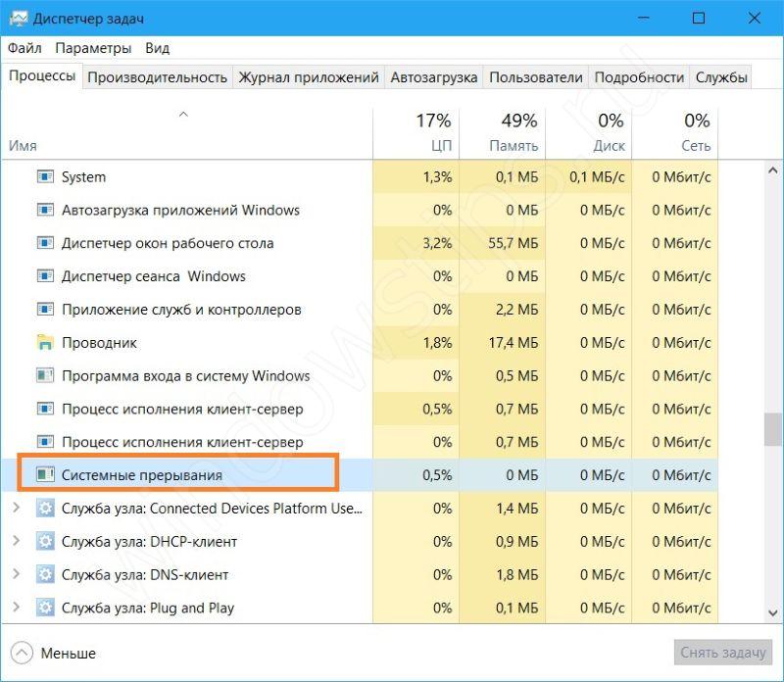Click the scrollbar up arrow
Screen dimensions: 784x682
[773, 170]
